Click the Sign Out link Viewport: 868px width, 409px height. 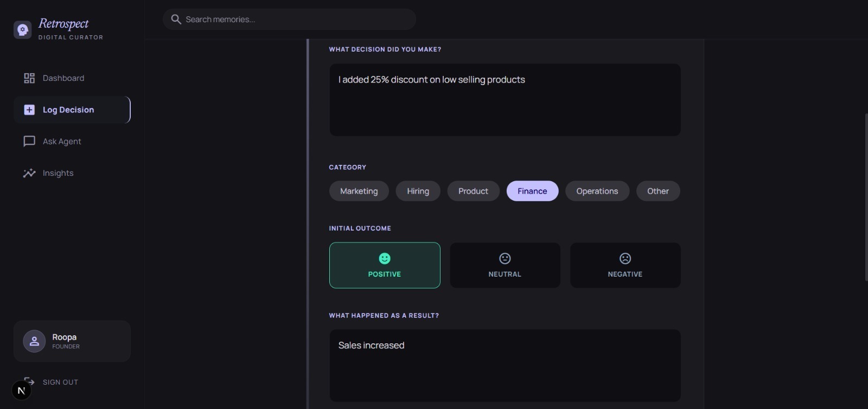point(60,382)
